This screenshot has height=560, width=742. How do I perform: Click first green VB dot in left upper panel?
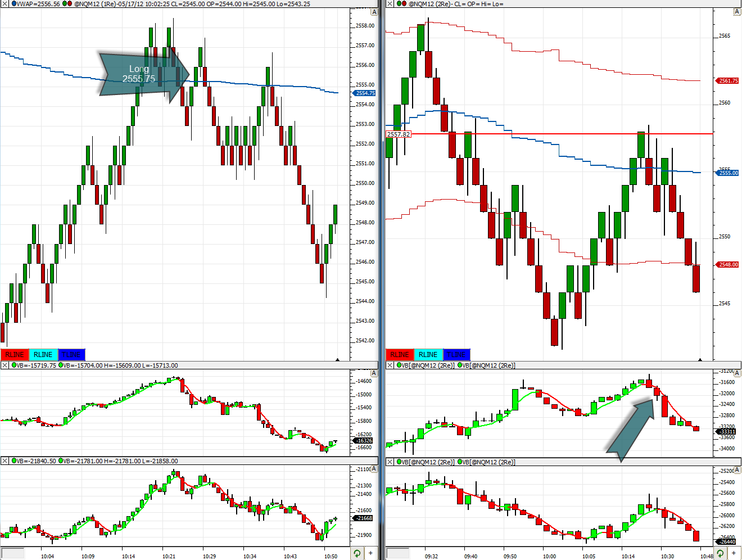(14, 365)
